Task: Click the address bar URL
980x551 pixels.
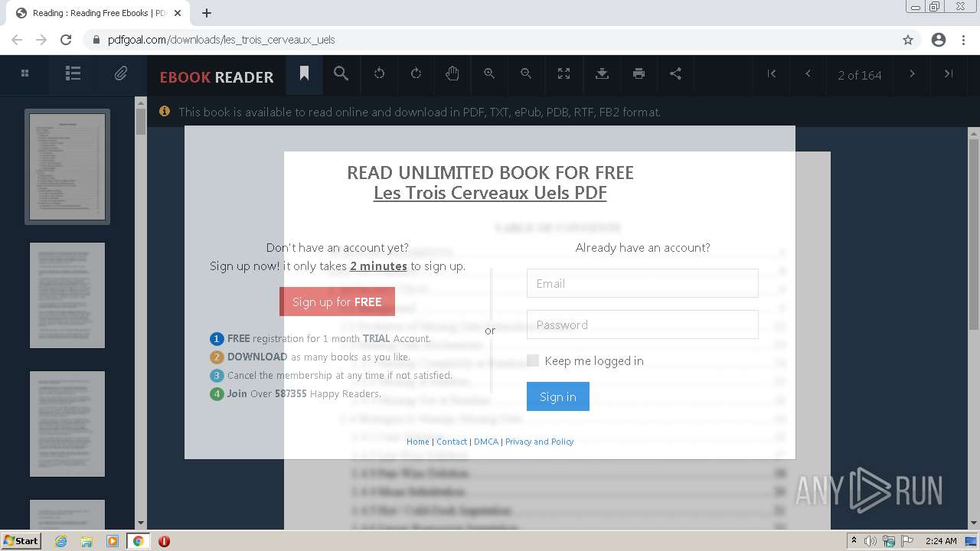Action: click(221, 40)
